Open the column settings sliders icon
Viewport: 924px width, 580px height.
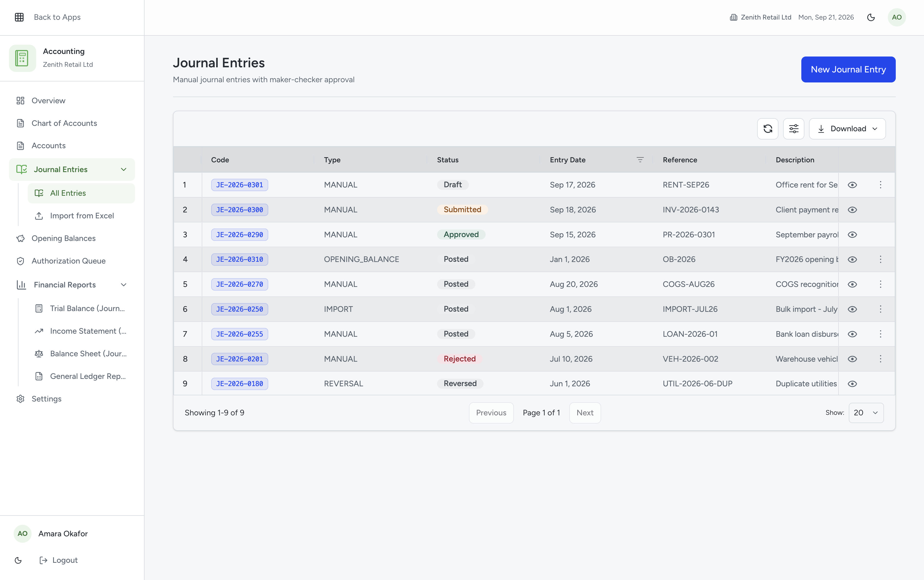pos(794,128)
